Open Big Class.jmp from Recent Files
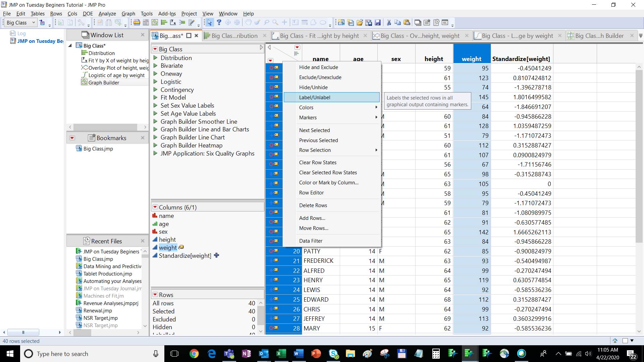 tap(98, 258)
